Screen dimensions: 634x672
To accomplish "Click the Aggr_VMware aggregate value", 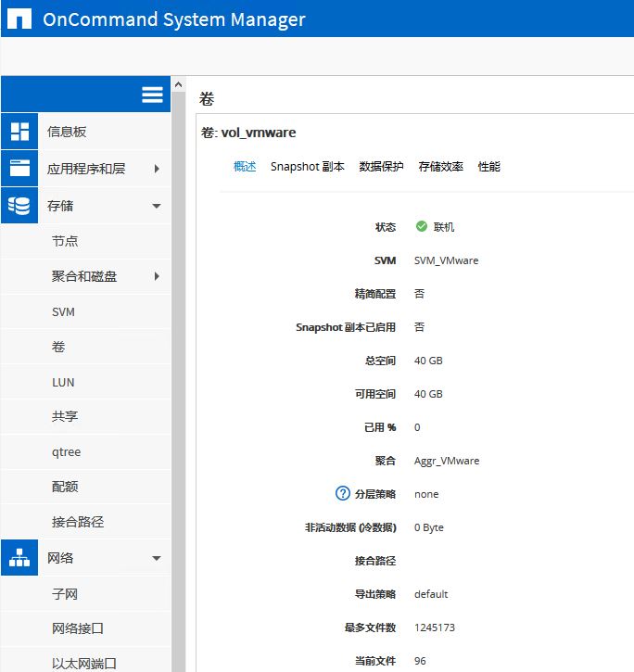I will [447, 462].
